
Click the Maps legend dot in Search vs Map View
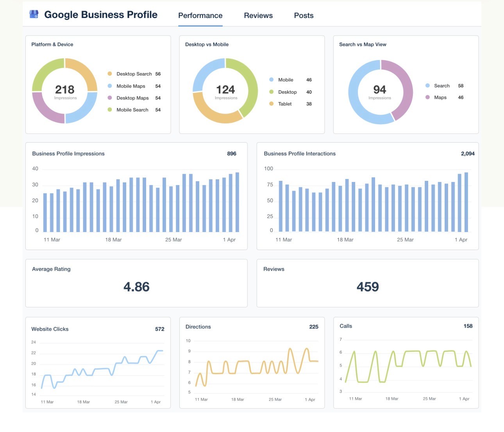tap(427, 97)
